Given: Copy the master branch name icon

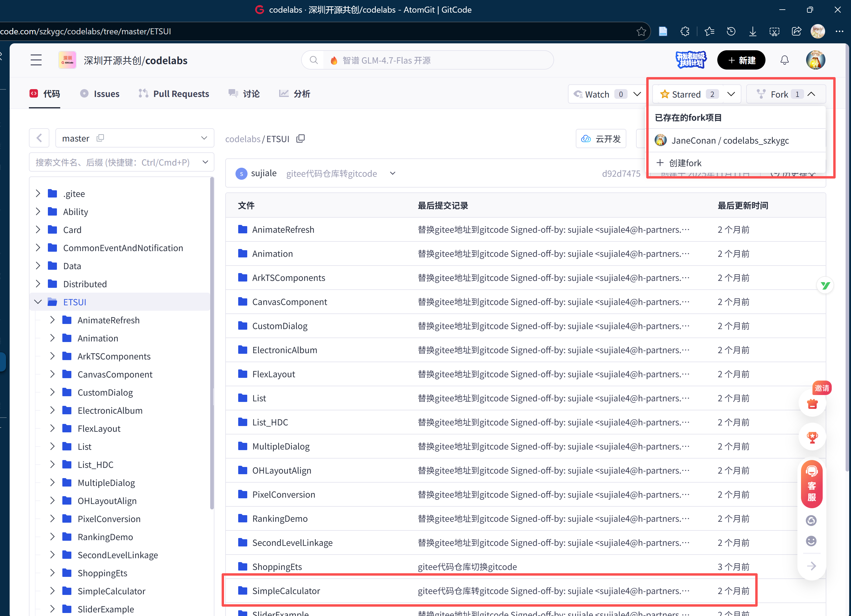Looking at the screenshot, I should tap(100, 138).
